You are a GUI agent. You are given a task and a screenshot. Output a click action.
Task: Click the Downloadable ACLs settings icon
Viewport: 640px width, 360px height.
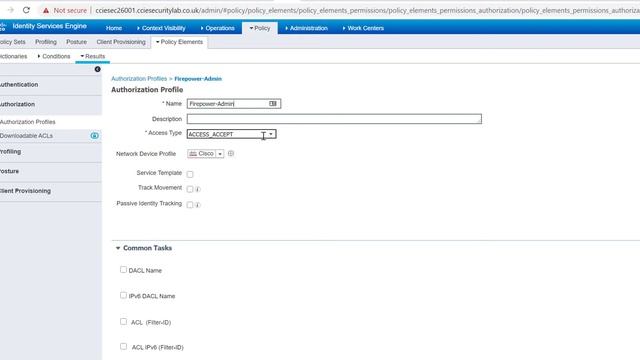(94, 136)
